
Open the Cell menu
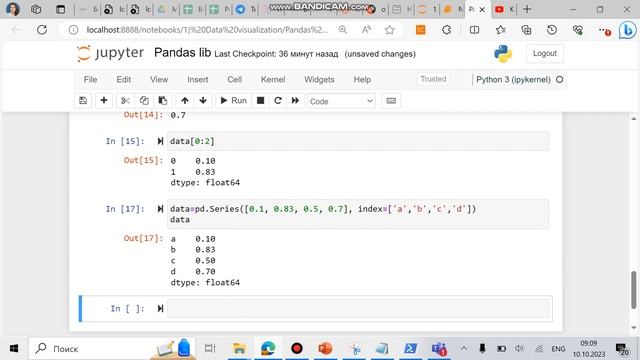[234, 80]
